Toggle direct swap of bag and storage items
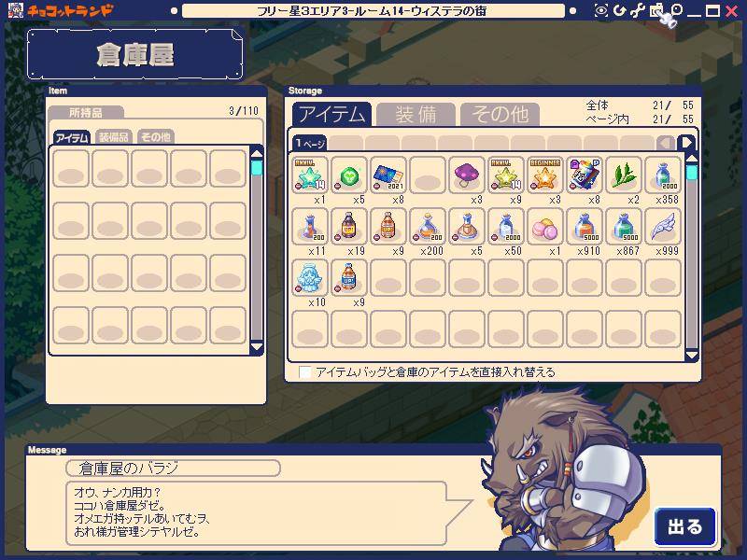Image resolution: width=747 pixels, height=560 pixels. click(x=305, y=371)
